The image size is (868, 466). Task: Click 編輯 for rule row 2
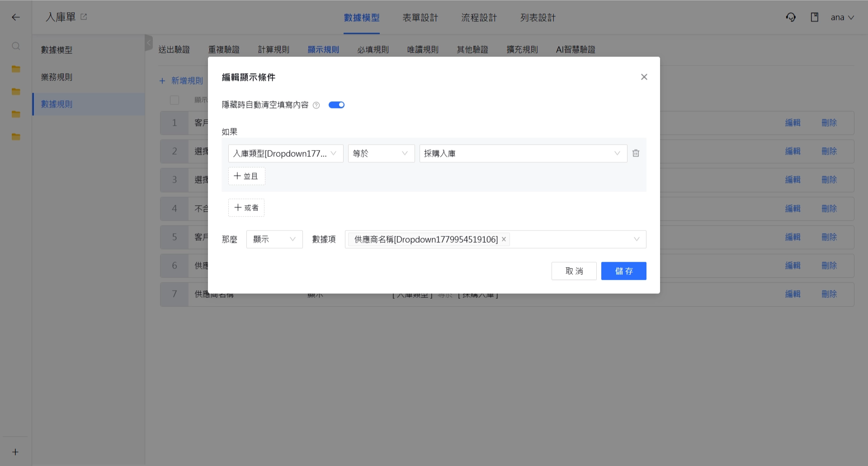pos(793,151)
